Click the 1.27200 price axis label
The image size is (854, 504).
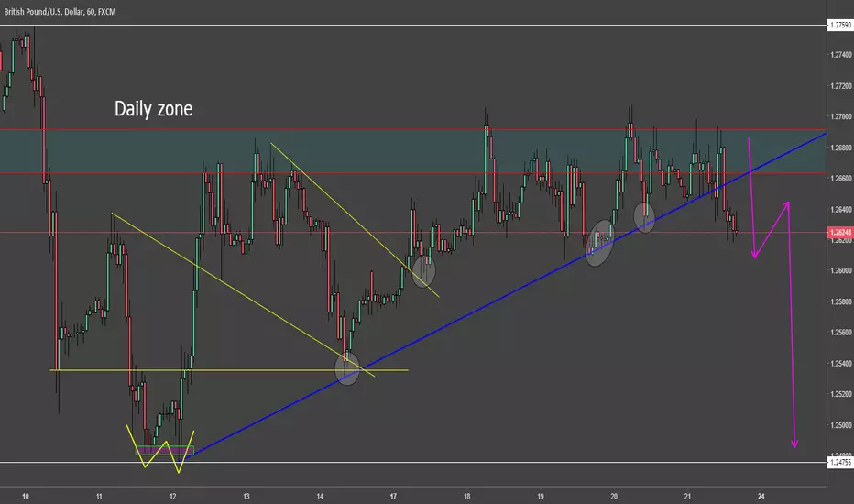pos(841,86)
